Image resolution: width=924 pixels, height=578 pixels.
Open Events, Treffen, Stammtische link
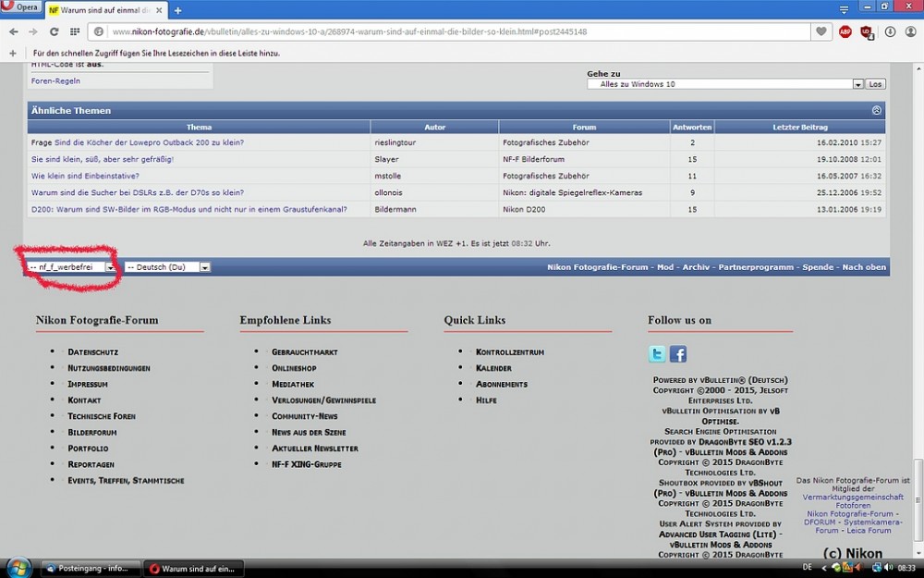click(126, 480)
